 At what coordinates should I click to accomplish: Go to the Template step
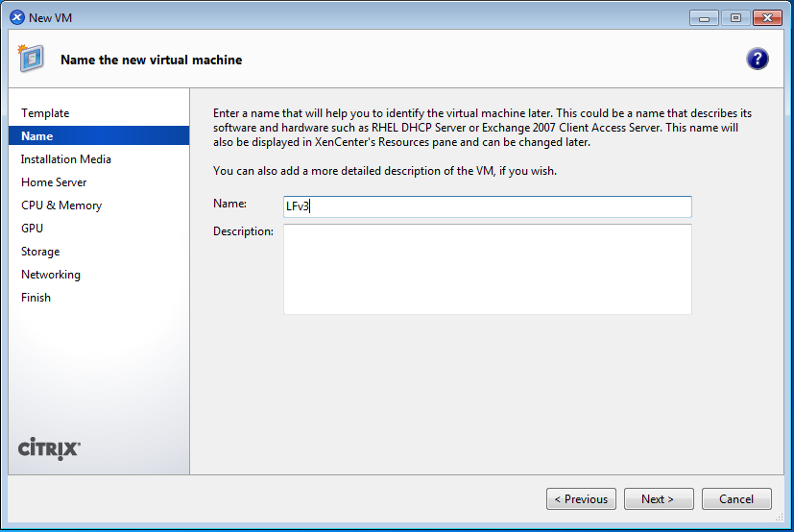45,113
